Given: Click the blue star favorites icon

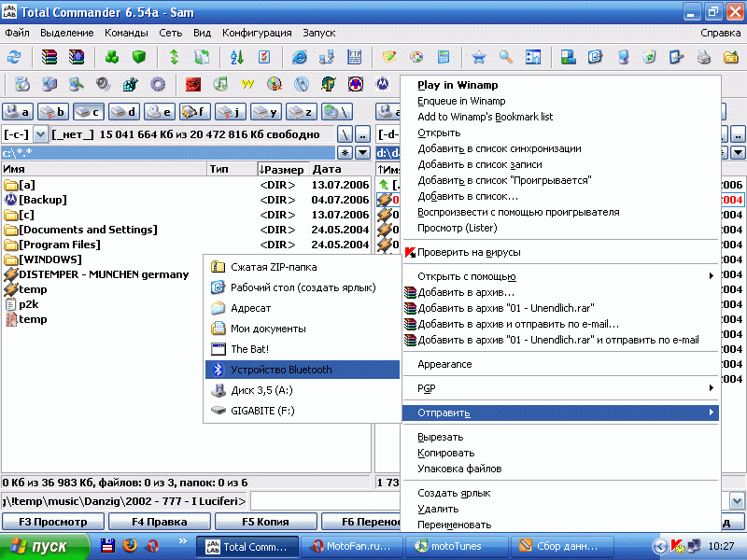Looking at the screenshot, I should pyautogui.click(x=479, y=58).
